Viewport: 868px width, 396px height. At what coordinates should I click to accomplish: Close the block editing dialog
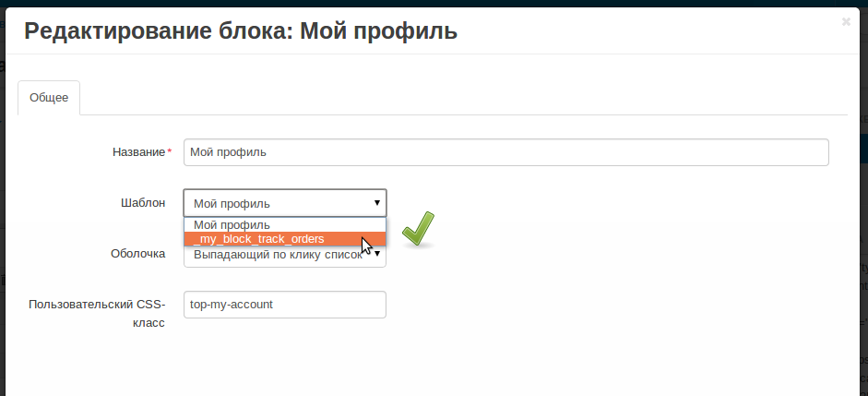point(846,22)
